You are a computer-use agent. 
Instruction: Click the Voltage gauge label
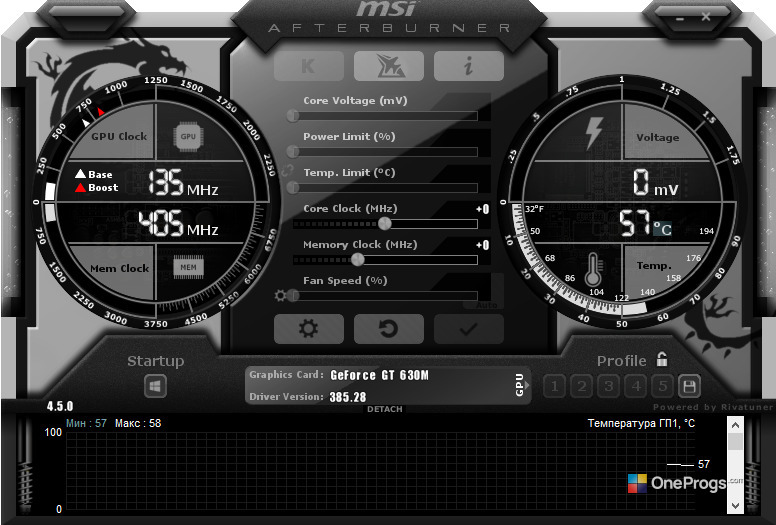(658, 137)
